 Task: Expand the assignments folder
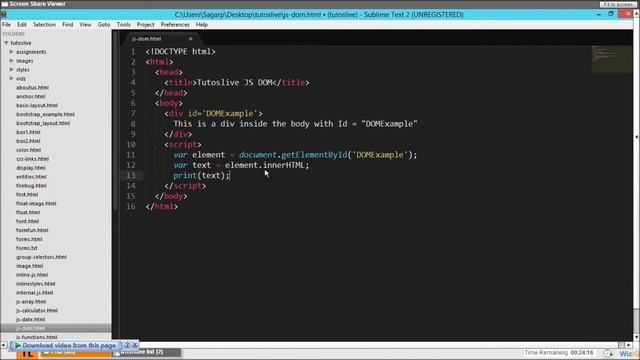tap(11, 52)
